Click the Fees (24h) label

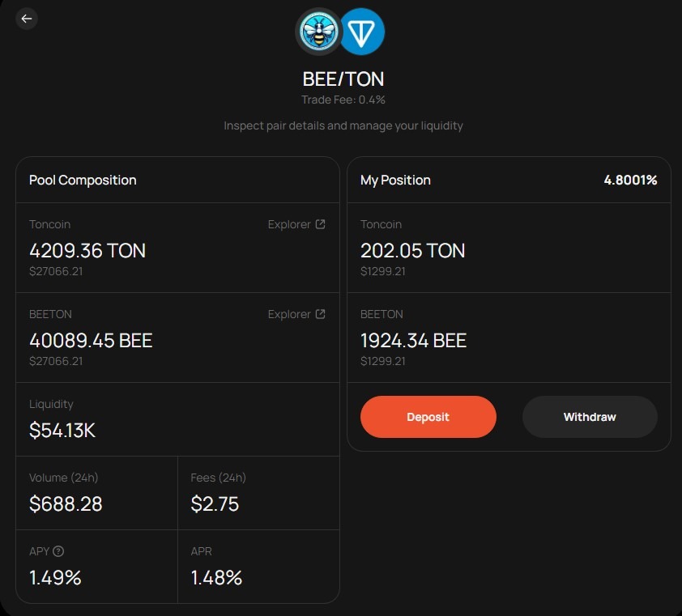(x=219, y=478)
